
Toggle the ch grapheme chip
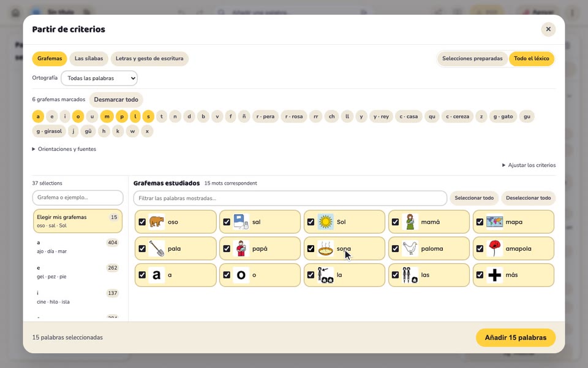point(331,117)
